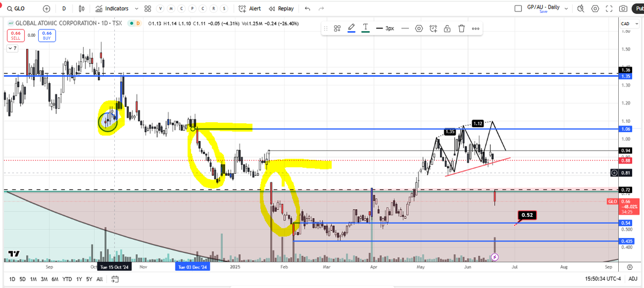Select the R quick template circle
The width and height of the screenshot is (644, 288).
(214, 9)
